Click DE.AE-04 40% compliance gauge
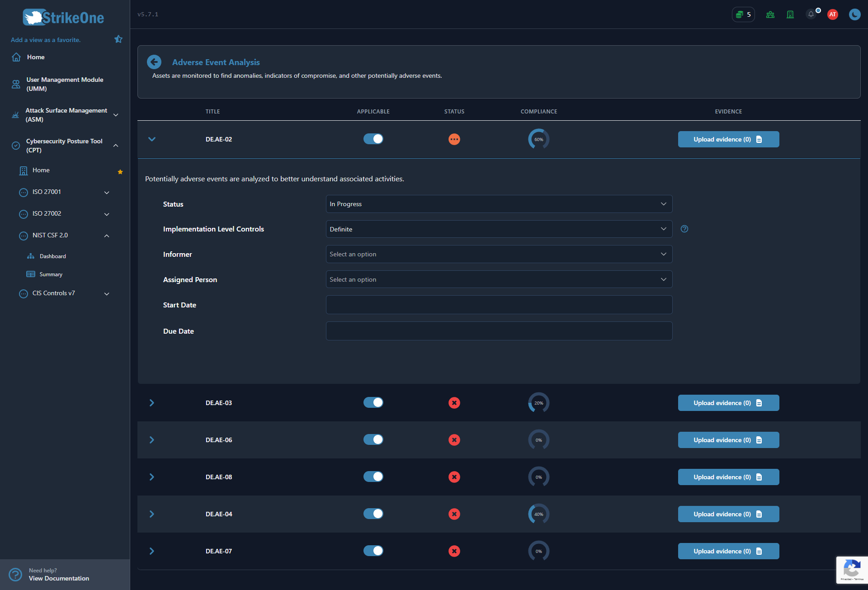This screenshot has width=868, height=590. click(x=538, y=514)
